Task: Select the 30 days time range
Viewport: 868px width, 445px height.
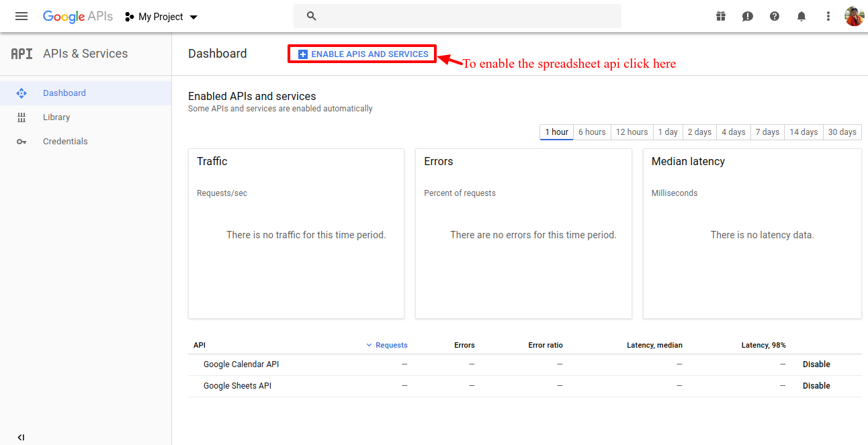Action: (x=842, y=132)
